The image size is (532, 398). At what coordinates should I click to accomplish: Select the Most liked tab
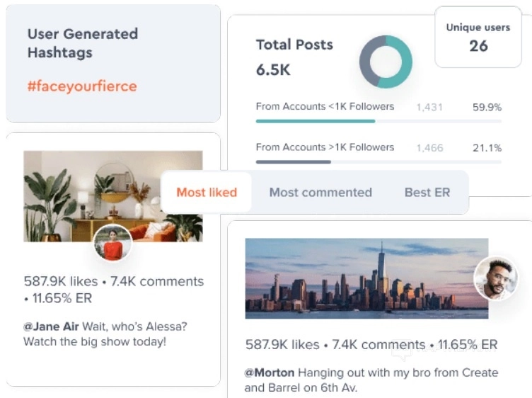click(x=207, y=192)
